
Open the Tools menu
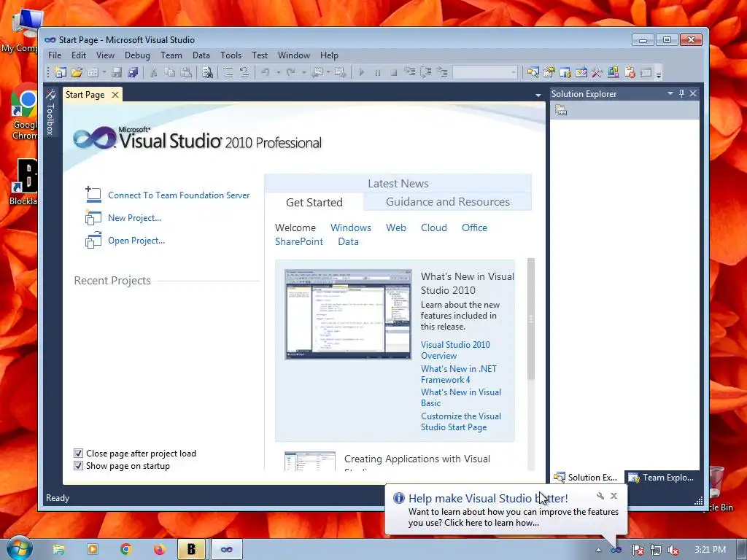pos(231,55)
